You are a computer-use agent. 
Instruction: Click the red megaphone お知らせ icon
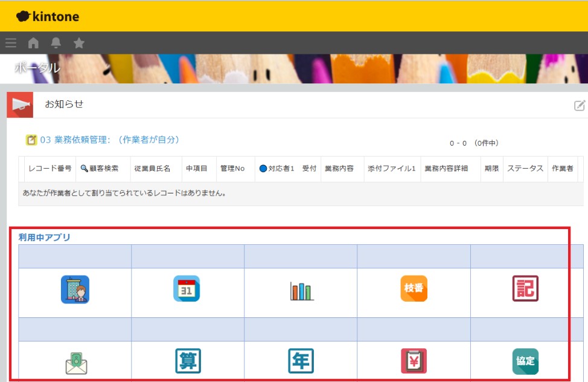tap(20, 105)
